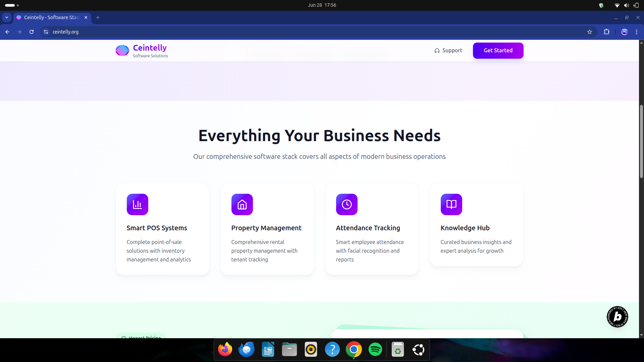Click the Ceintelly logo in the header
Screen dimensions: 644x362
coord(122,51)
